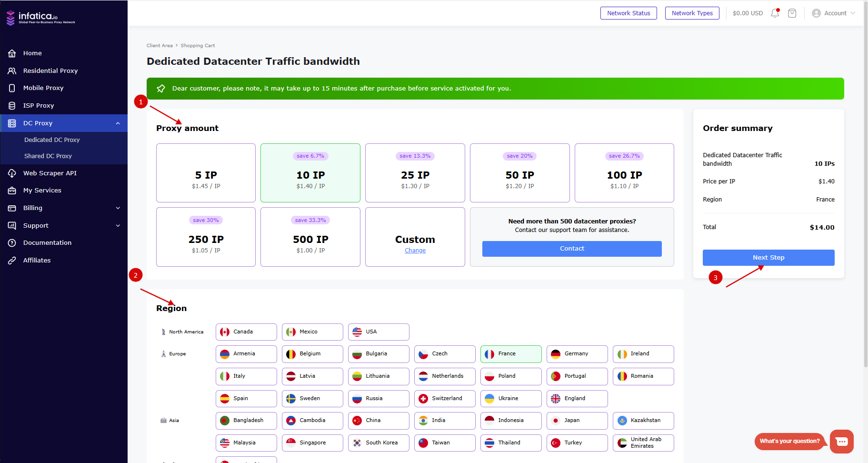Click the Switzerland flag icon

click(423, 399)
